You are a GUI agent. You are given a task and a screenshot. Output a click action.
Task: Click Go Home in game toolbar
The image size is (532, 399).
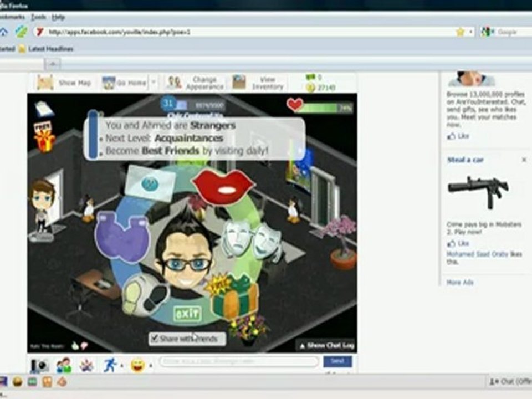(x=125, y=83)
